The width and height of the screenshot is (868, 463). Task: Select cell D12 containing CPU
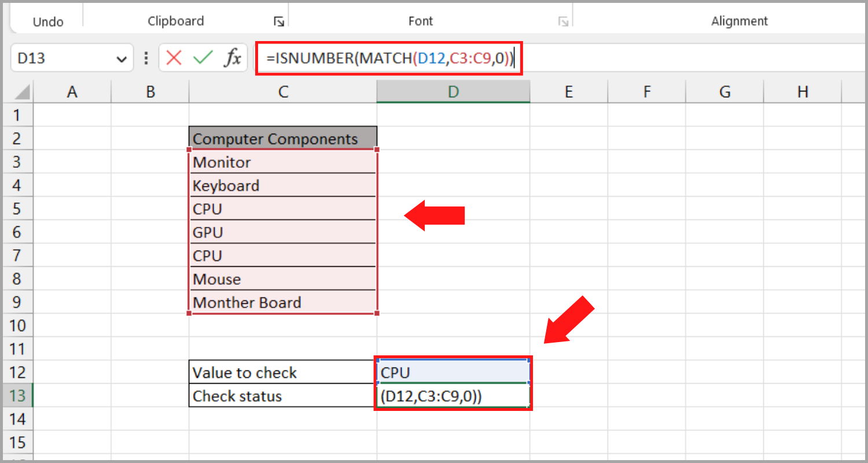pos(453,372)
